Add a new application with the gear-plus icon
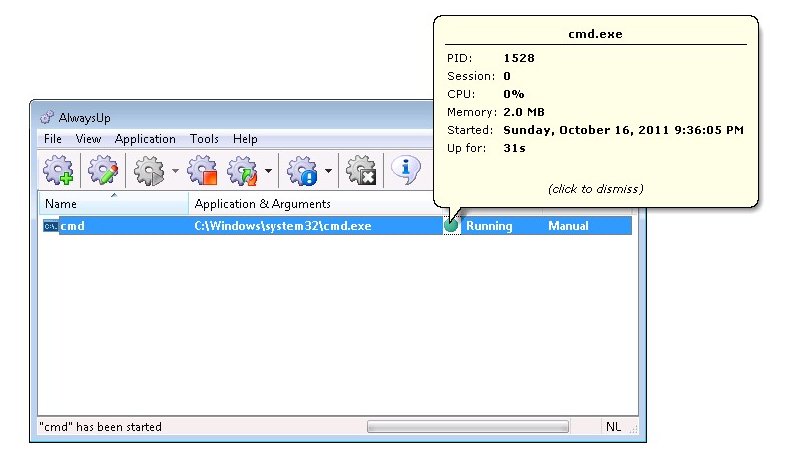Screen dimensions: 789x467 58,170
